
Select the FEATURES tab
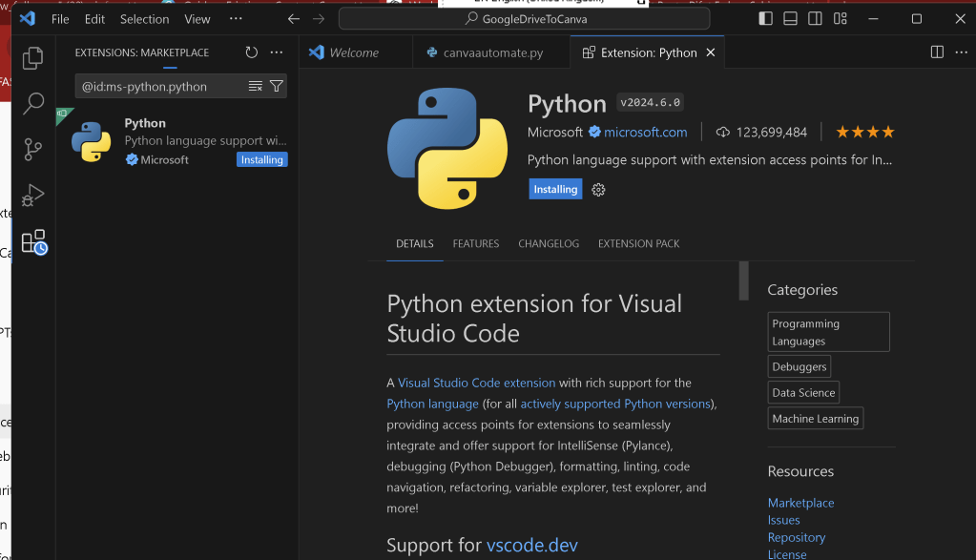click(475, 244)
